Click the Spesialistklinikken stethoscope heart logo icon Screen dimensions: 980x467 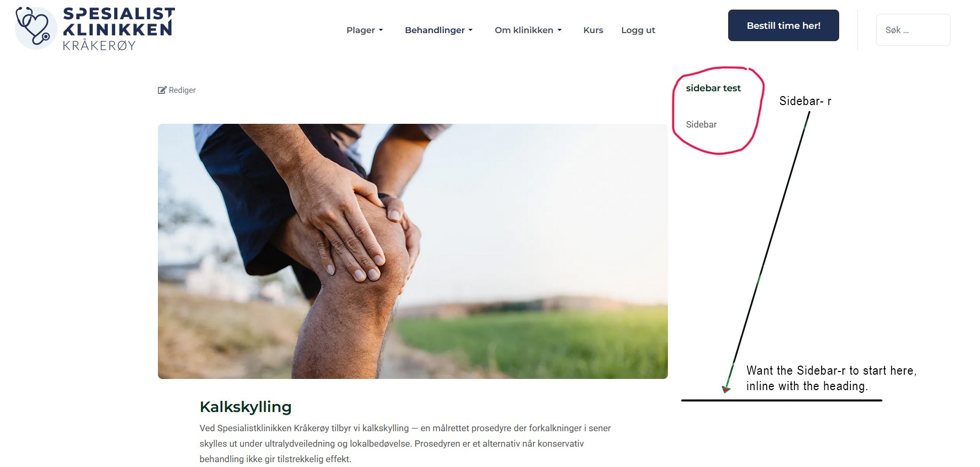[36, 28]
